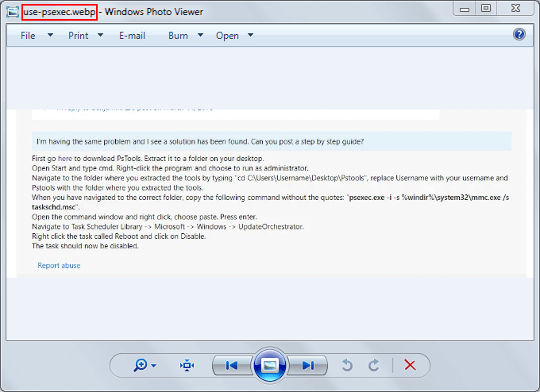Open the Burn menu

pyautogui.click(x=178, y=36)
